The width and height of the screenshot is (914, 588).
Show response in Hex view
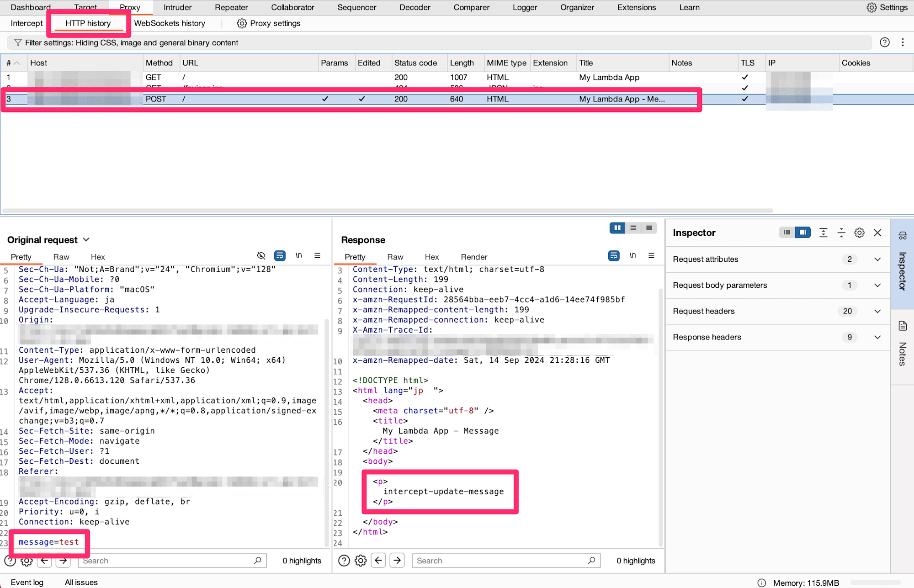click(431, 257)
